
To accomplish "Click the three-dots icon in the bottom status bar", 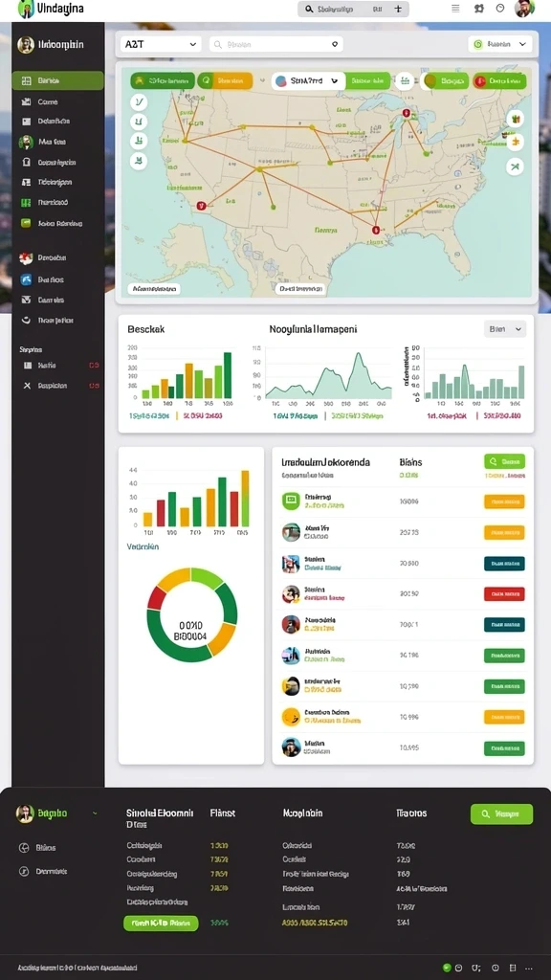I will click(x=530, y=968).
